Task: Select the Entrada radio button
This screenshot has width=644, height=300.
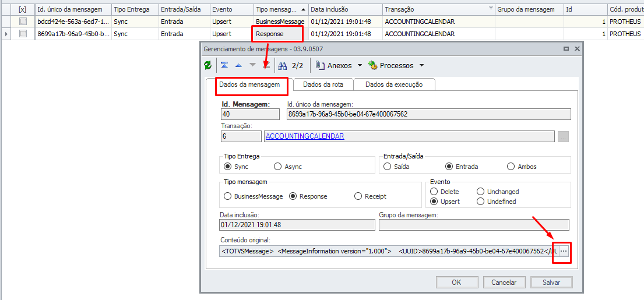Action: tap(449, 167)
